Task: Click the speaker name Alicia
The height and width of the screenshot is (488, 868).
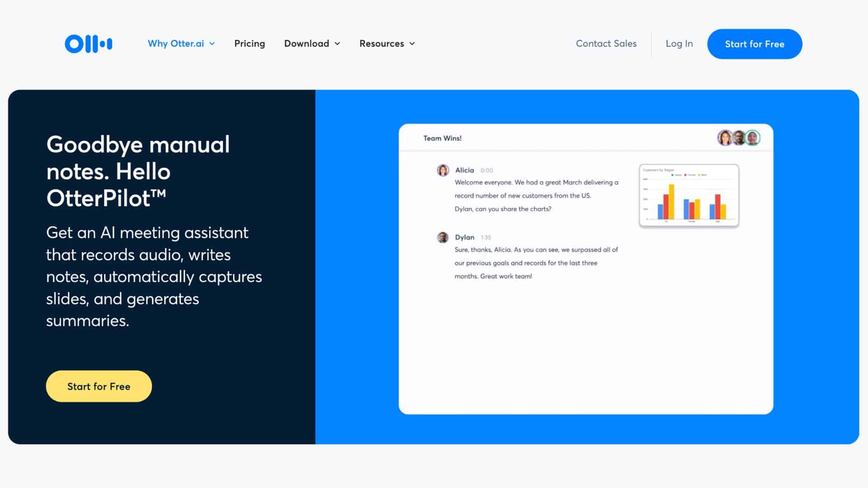Action: [464, 170]
